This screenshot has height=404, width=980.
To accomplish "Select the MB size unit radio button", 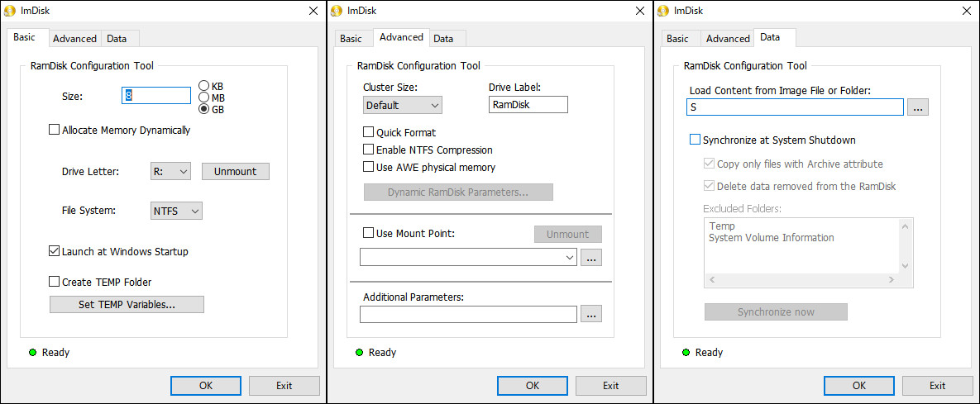I will point(203,97).
